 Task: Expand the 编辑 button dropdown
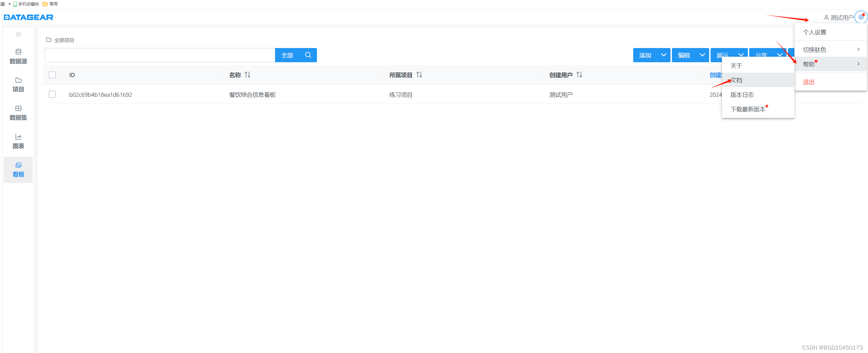click(702, 55)
